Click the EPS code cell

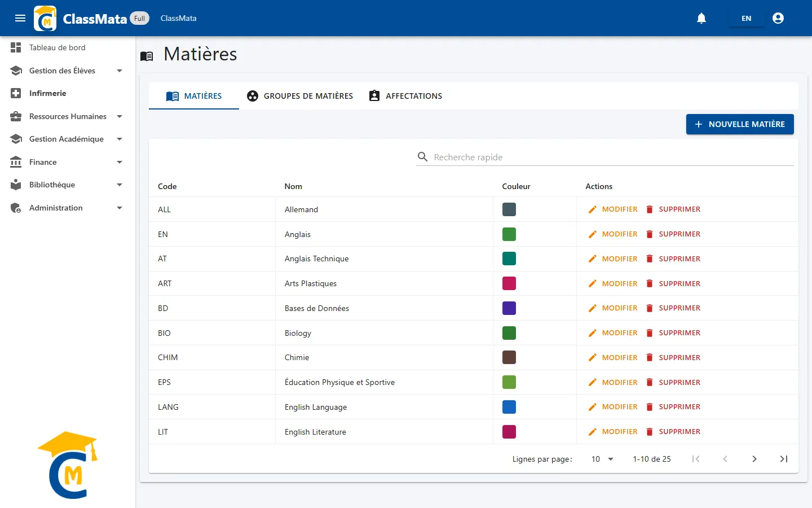[x=164, y=382]
